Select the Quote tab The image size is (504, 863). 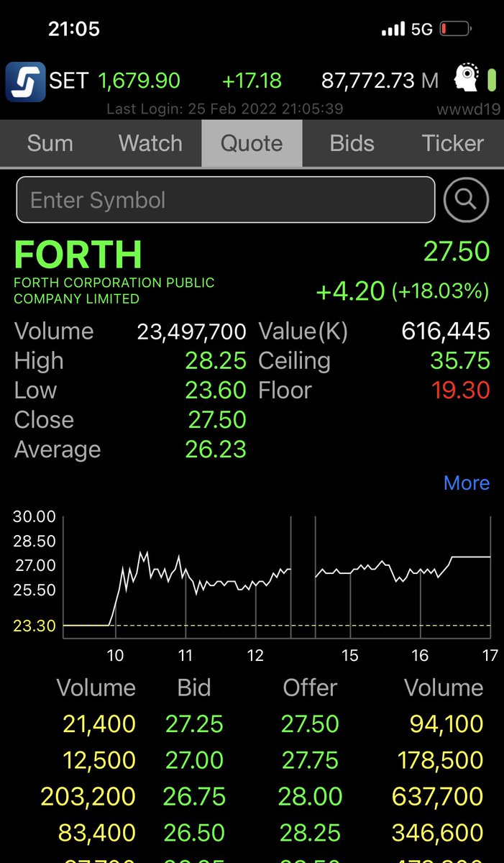tap(252, 143)
